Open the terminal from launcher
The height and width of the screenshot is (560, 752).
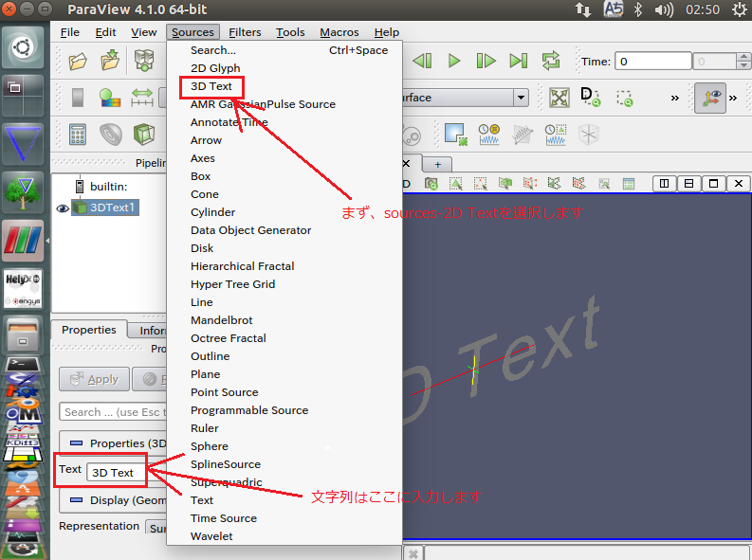[21, 365]
